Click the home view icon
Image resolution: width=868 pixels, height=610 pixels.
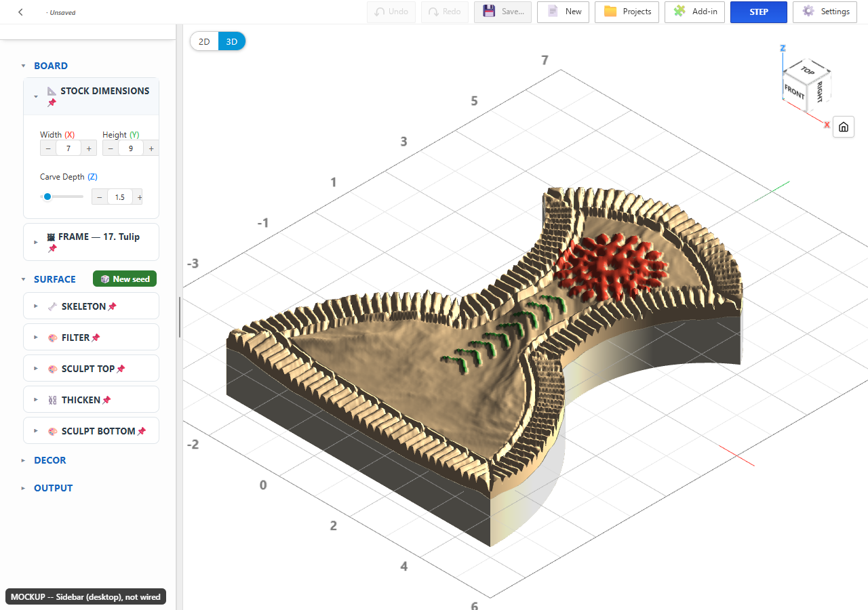pyautogui.click(x=843, y=127)
